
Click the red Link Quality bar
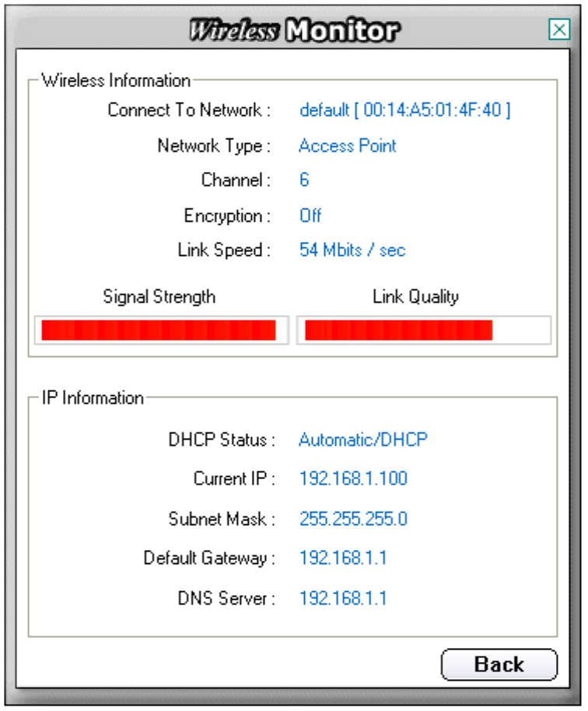pos(399,330)
